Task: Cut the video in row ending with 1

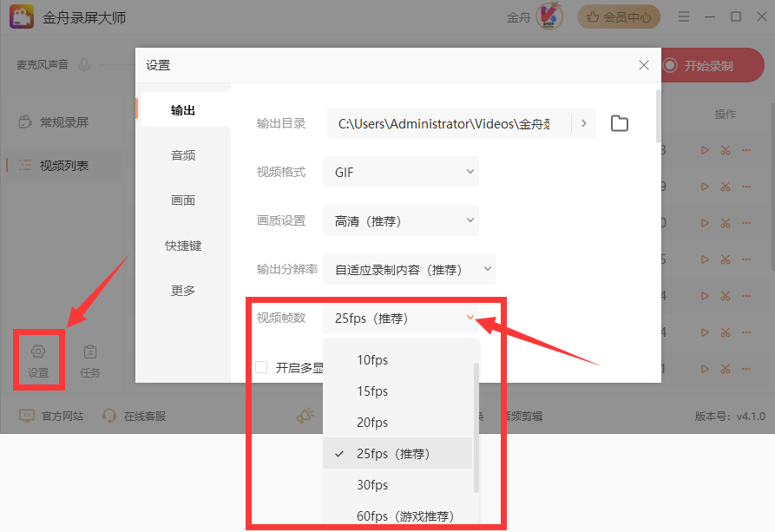Action: tap(726, 369)
